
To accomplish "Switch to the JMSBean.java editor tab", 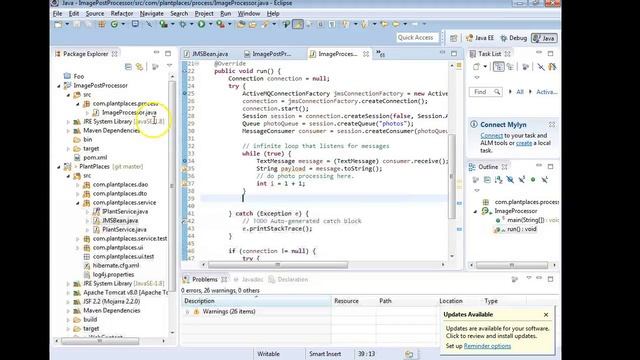I will tap(206, 54).
